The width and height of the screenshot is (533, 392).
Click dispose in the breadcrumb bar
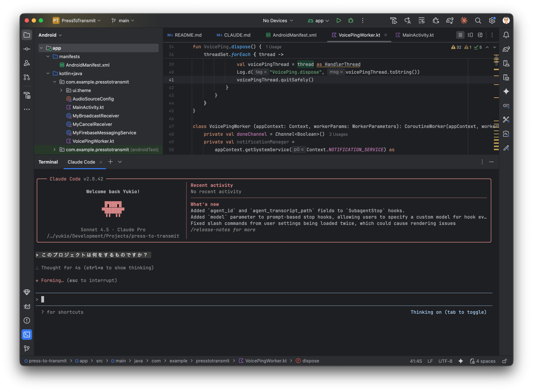pos(311,361)
